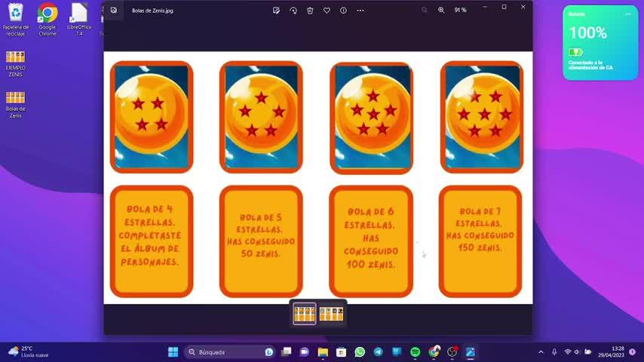644x362 pixels.
Task: Open the three-dot See more menu in Photos
Action: pyautogui.click(x=360, y=11)
